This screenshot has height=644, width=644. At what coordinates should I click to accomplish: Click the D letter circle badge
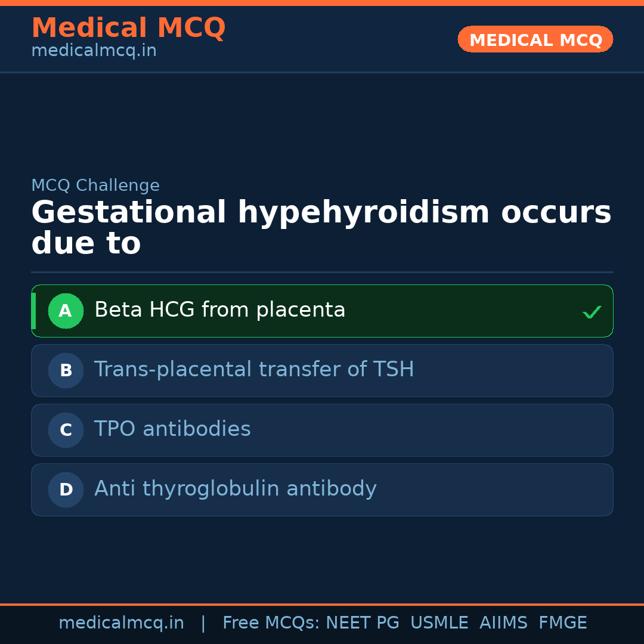tap(66, 490)
